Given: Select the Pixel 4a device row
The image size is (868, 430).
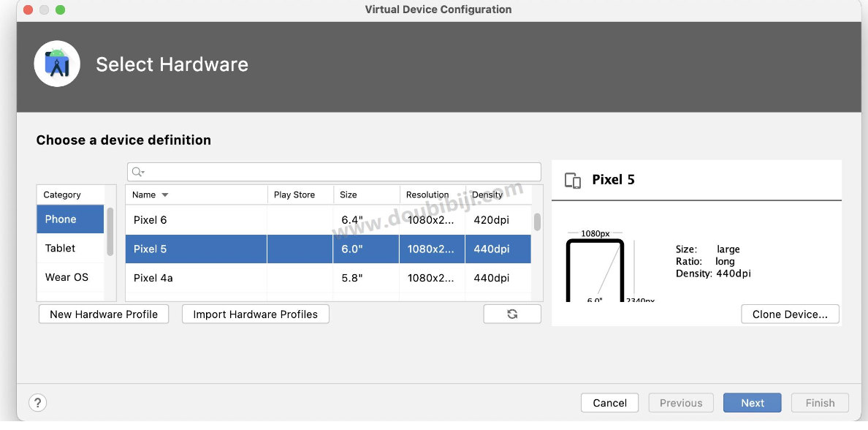Looking at the screenshot, I should click(328, 278).
